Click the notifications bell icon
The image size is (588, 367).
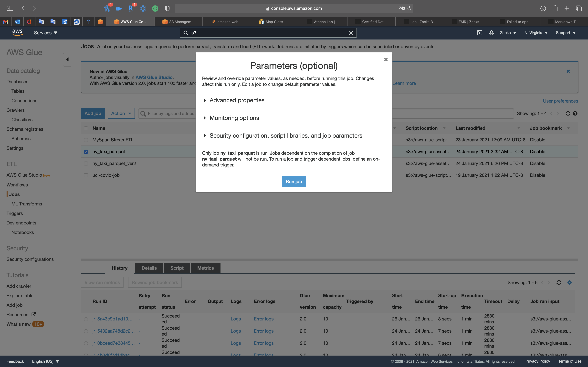click(491, 33)
